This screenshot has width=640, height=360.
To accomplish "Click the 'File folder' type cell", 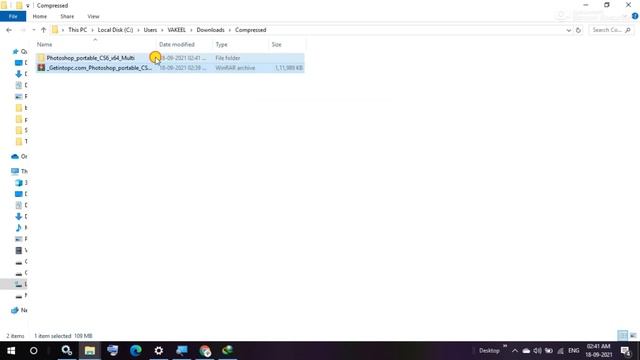I will coord(228,58).
